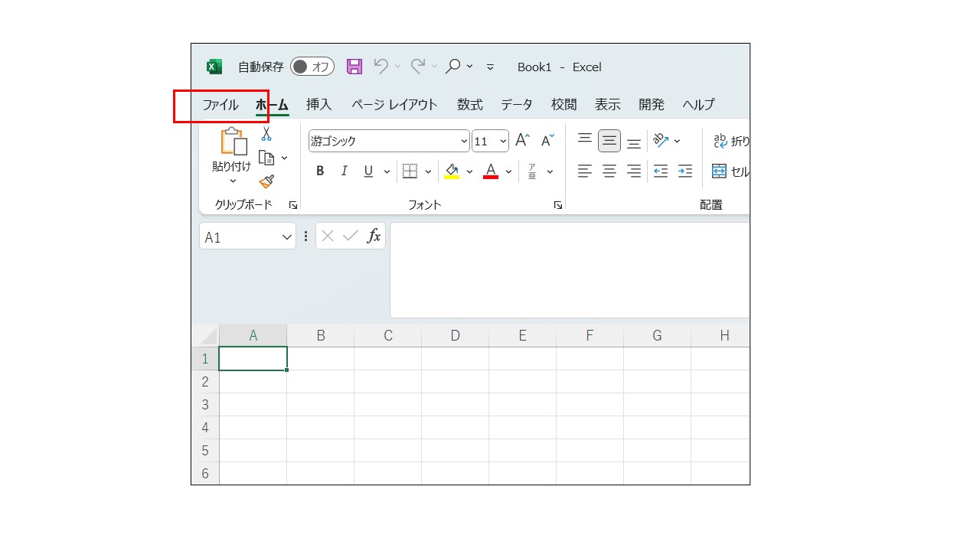The height and width of the screenshot is (551, 980).
Task: Open the 数式 (Formulas) tab
Action: tap(470, 105)
